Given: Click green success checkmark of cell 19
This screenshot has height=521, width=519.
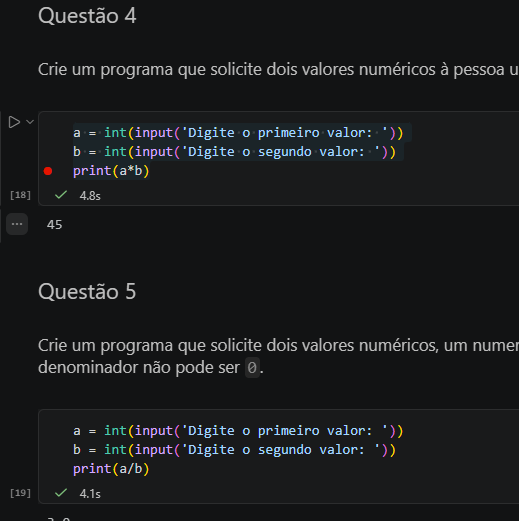Looking at the screenshot, I should 61,492.
